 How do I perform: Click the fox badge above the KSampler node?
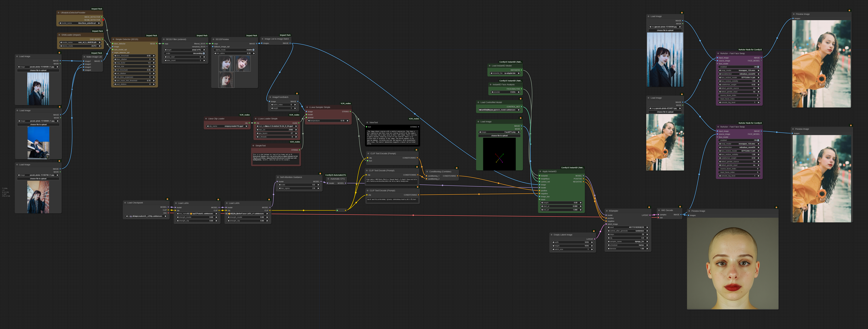[649, 207]
